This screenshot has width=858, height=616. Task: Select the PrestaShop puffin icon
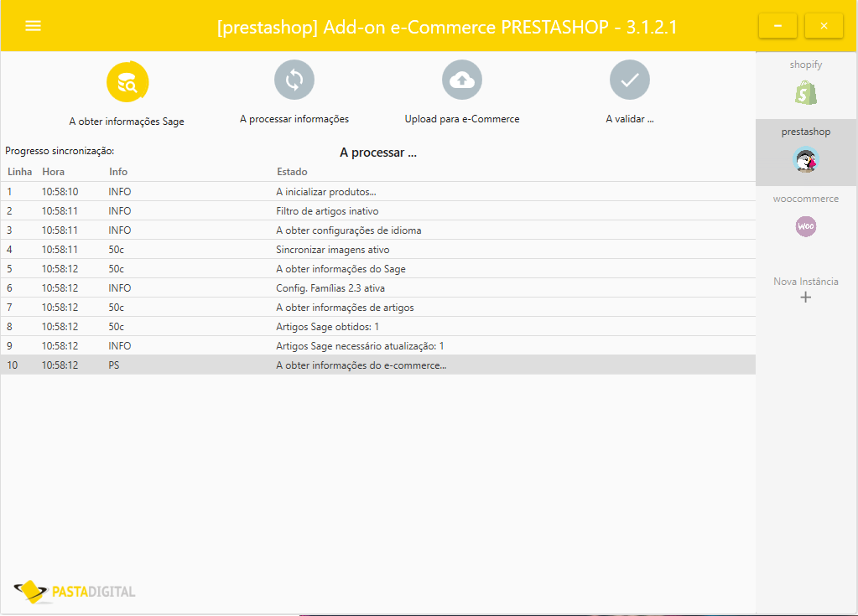pyautogui.click(x=805, y=159)
